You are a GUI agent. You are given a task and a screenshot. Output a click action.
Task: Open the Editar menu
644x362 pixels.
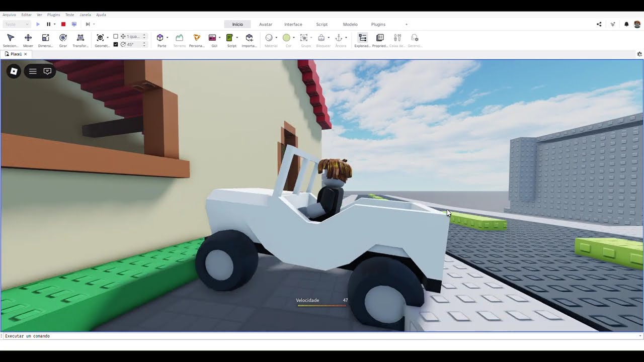(x=26, y=15)
